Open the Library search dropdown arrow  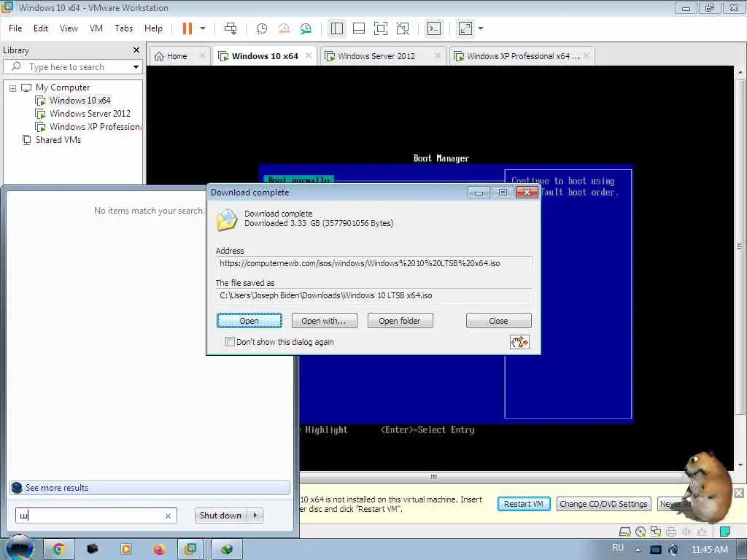point(136,67)
